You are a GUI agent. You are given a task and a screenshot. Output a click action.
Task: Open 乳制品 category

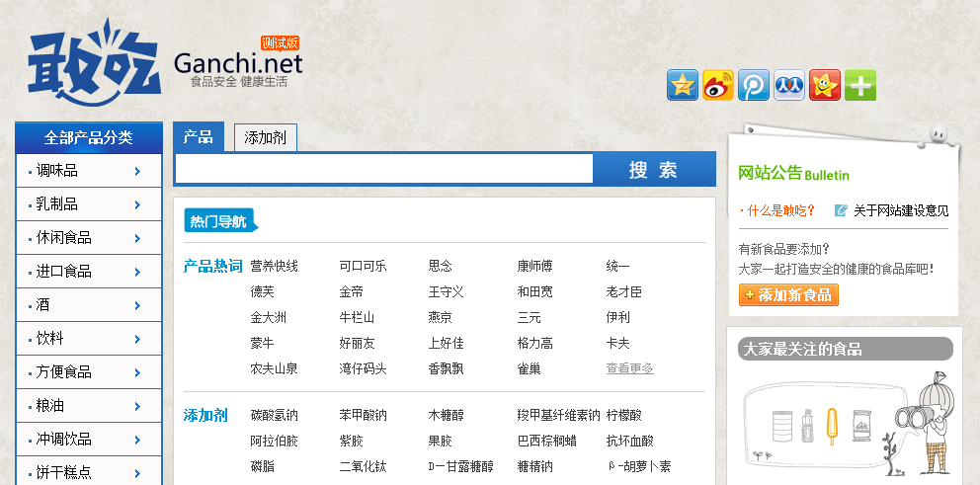point(57,204)
